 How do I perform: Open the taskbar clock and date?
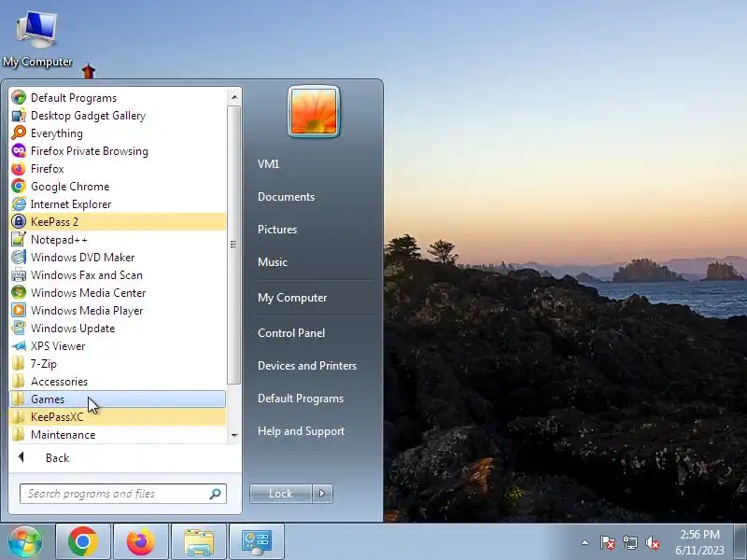[x=699, y=542]
